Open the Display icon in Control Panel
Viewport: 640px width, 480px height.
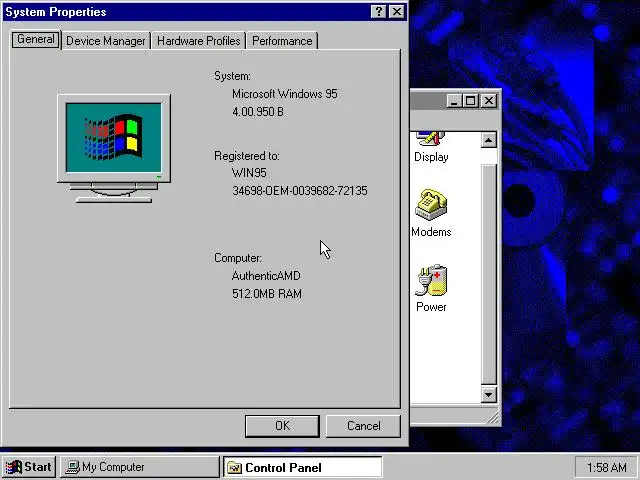pos(431,147)
